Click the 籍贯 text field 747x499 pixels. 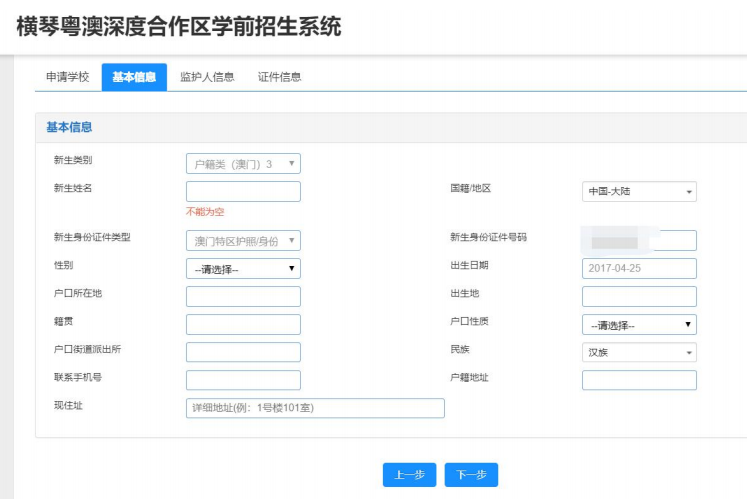[243, 324]
